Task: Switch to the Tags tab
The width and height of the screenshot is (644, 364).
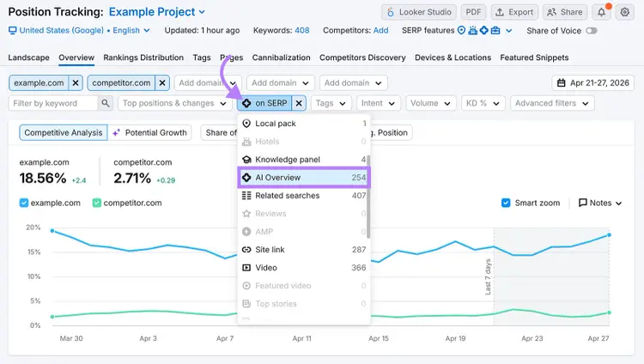Action: tap(202, 58)
